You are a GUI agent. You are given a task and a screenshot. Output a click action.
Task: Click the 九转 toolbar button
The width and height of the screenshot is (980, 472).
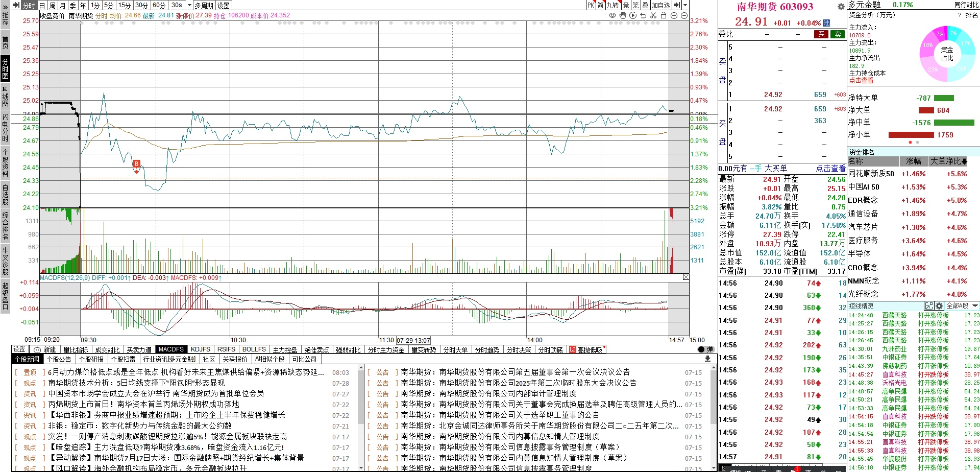click(x=612, y=5)
